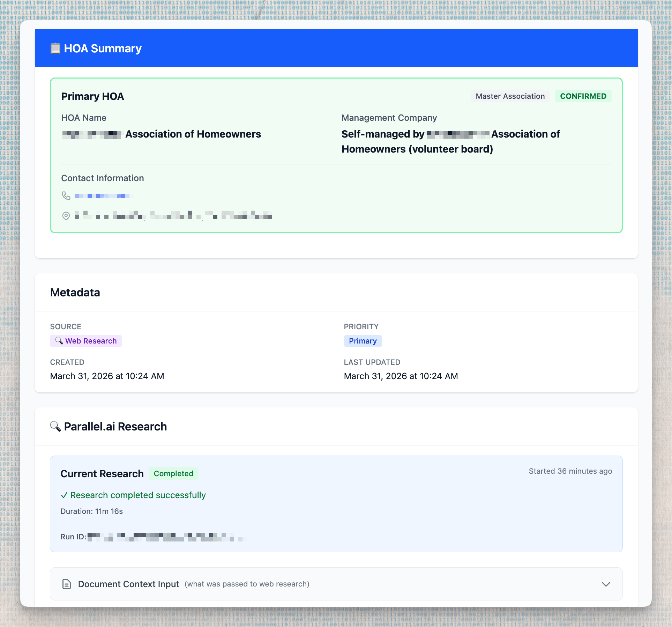Collapse the Current Research panel
The width and height of the screenshot is (672, 627).
(x=102, y=473)
